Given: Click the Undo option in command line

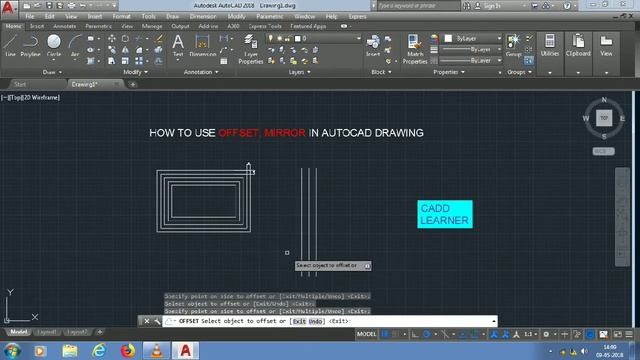Looking at the screenshot, I should tap(316, 322).
